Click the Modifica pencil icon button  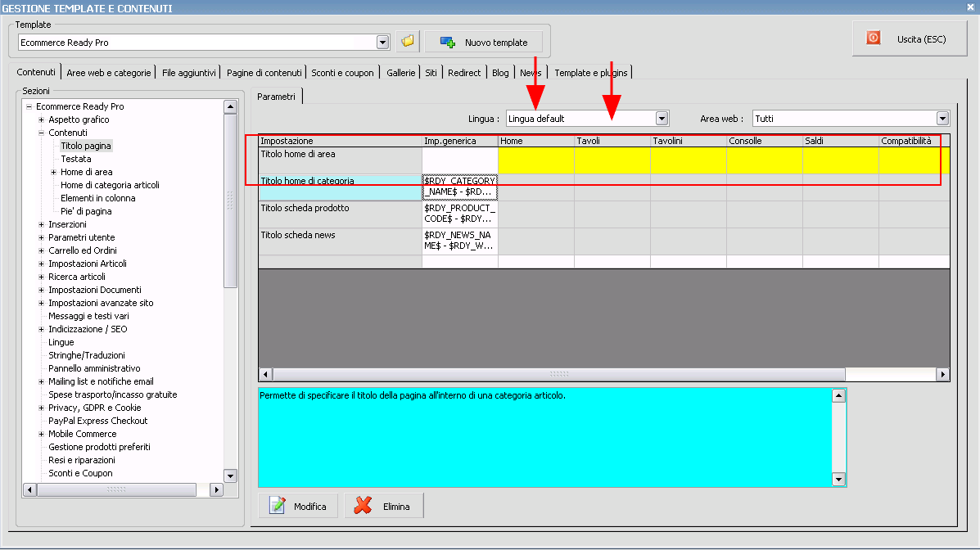pyautogui.click(x=298, y=507)
